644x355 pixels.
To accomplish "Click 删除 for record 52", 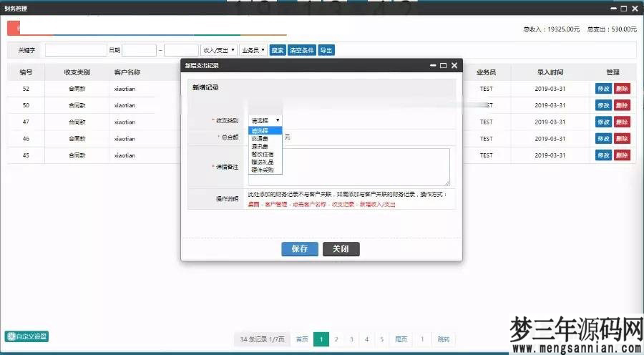I will point(622,89).
